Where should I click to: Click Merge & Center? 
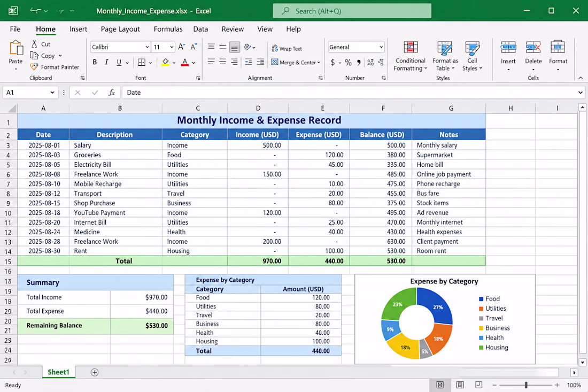[293, 62]
